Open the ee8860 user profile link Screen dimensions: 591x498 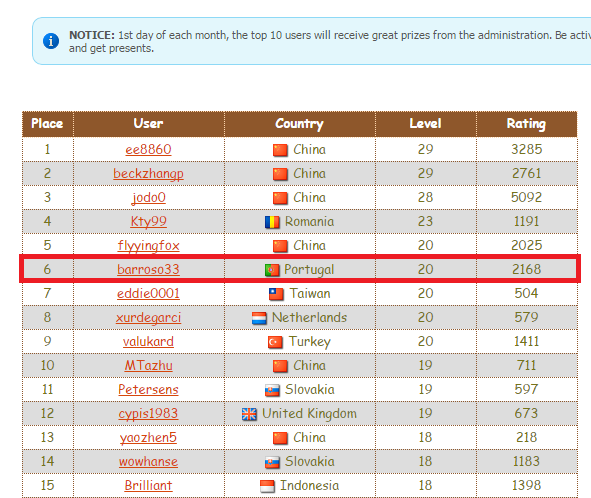point(149,150)
